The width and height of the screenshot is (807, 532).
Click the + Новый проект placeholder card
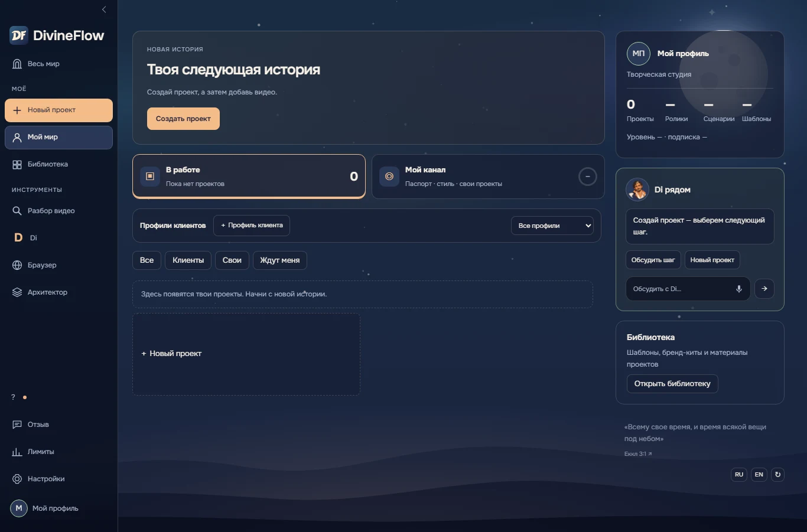pyautogui.click(x=246, y=354)
